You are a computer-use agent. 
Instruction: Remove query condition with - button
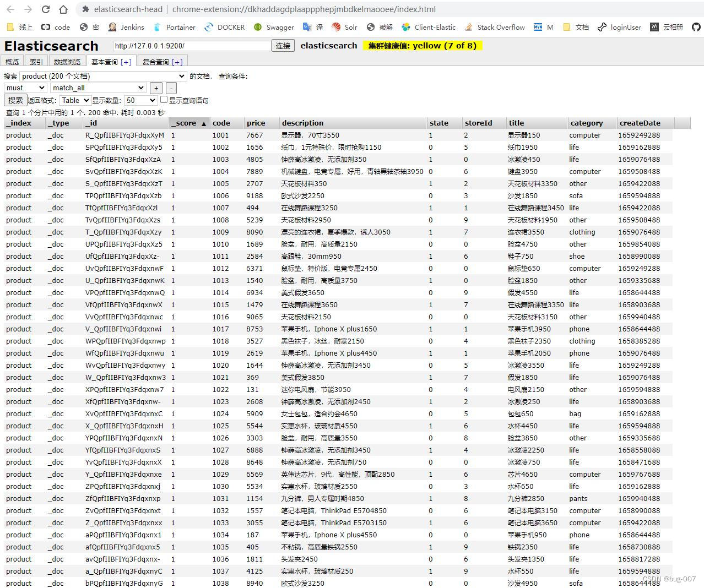point(171,88)
